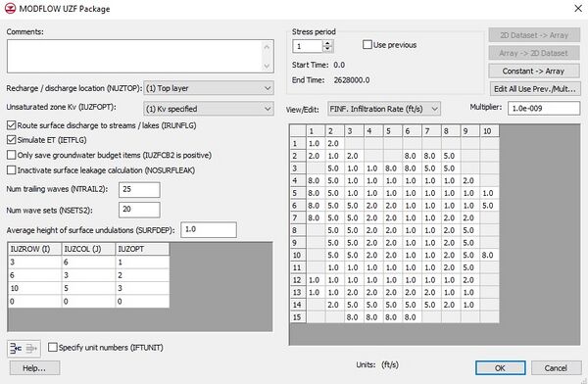This screenshot has width=588, height=384.
Task: Select grid column header 10
Action: [489, 131]
